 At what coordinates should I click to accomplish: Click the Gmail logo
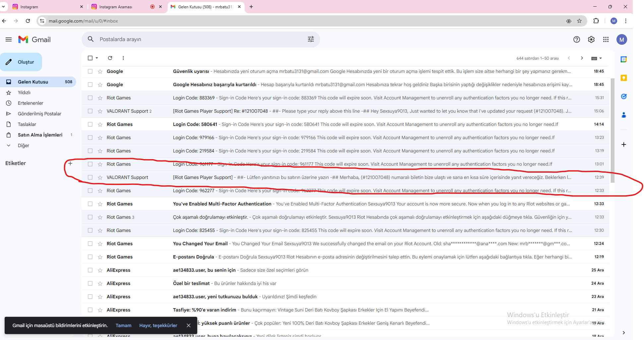point(34,39)
